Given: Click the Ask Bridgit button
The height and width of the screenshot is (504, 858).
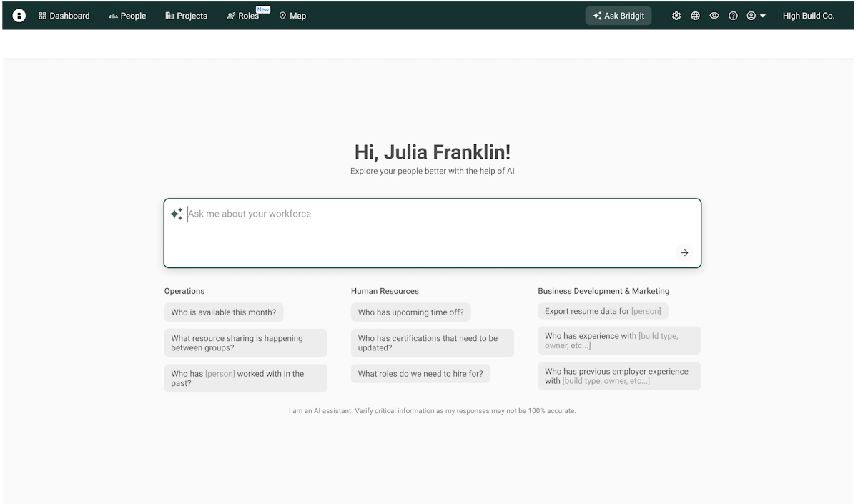Looking at the screenshot, I should pyautogui.click(x=618, y=15).
